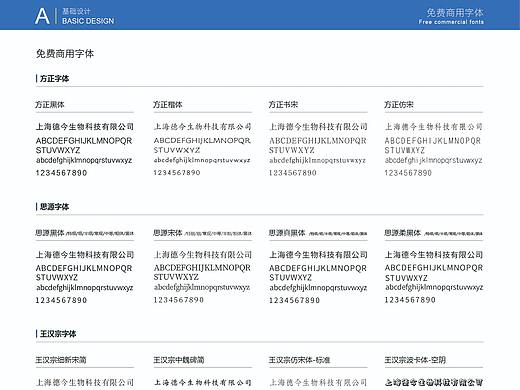Click the 王汉宗细新宋简 font name
Screen dimensions: 520x390
pos(61,360)
